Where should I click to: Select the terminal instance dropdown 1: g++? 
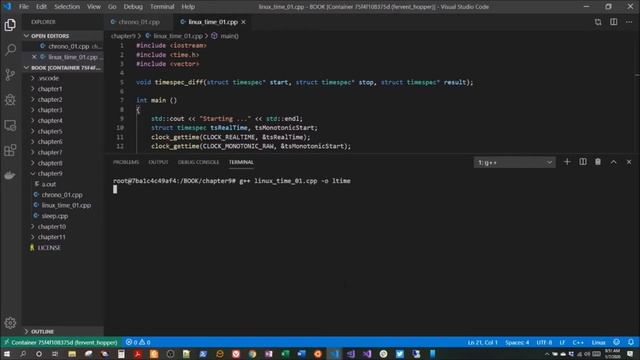point(514,162)
